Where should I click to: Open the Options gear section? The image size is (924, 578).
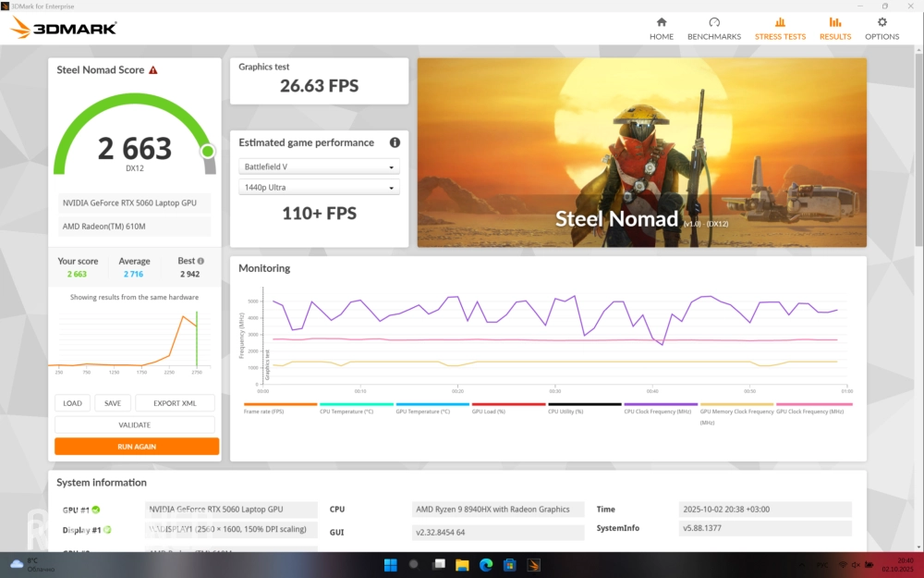coord(881,29)
